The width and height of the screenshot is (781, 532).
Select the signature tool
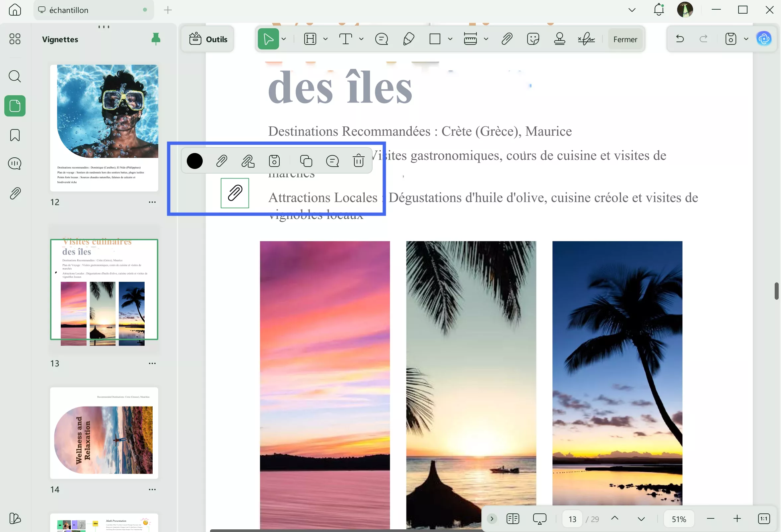(587, 39)
